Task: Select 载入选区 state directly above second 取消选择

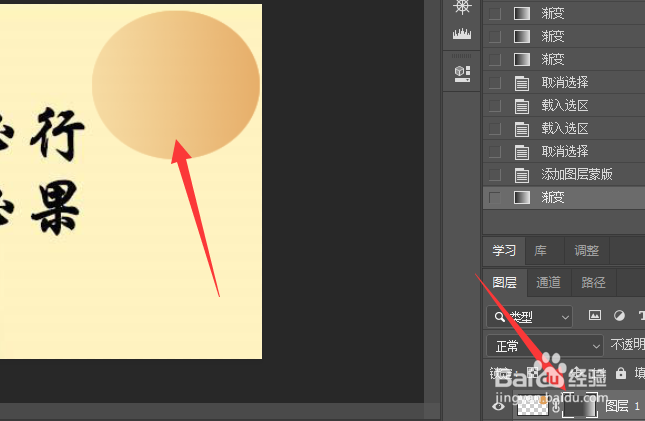Action: point(564,129)
